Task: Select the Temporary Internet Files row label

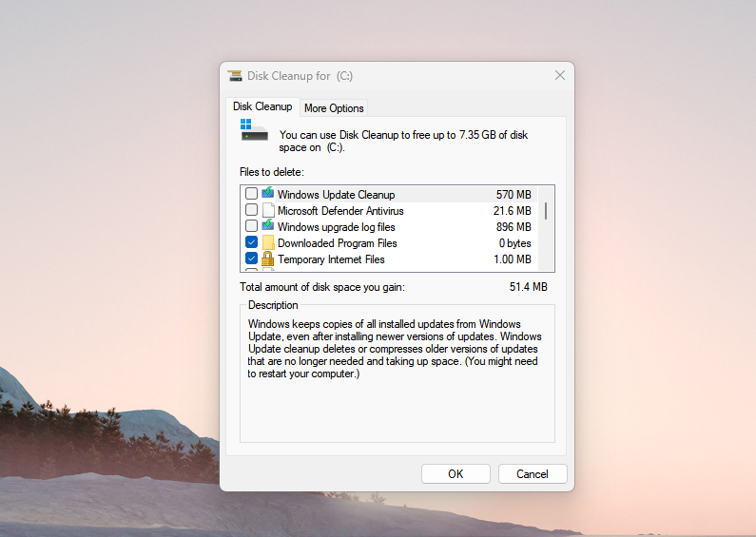Action: (331, 259)
